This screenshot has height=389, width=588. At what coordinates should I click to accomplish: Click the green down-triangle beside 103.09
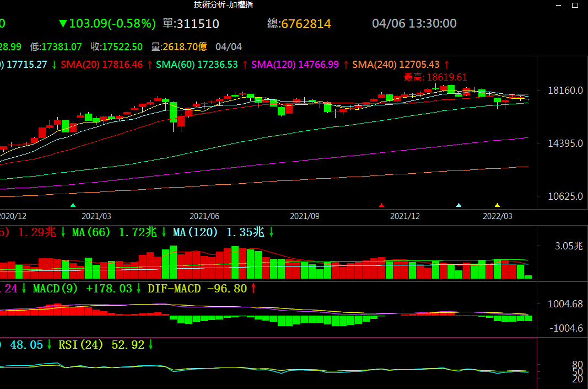63,24
